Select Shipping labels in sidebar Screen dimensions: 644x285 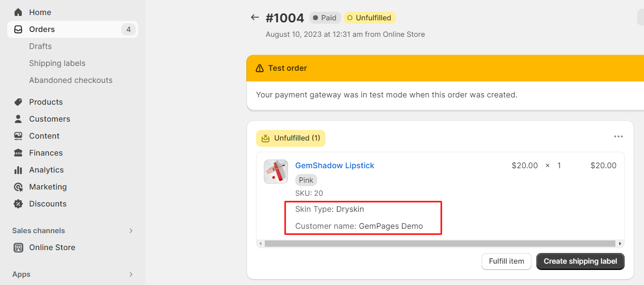57,63
